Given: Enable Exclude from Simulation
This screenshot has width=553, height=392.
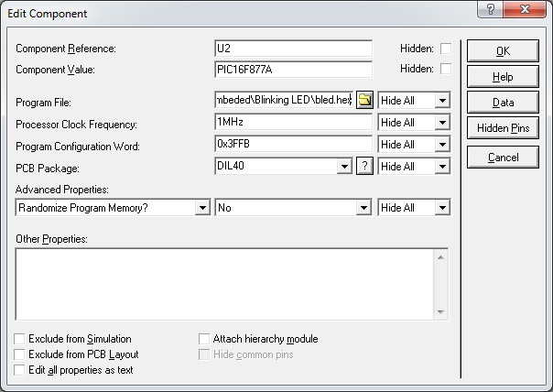Looking at the screenshot, I should coord(20,339).
